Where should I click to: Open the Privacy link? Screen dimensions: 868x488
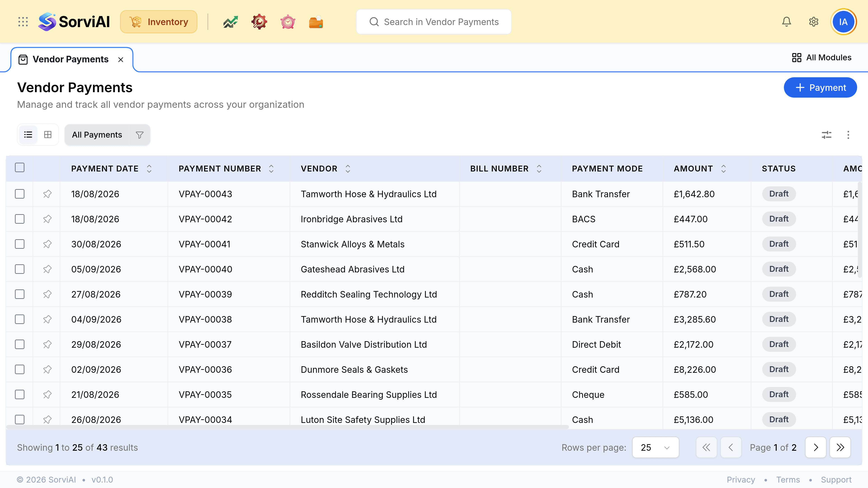741,480
